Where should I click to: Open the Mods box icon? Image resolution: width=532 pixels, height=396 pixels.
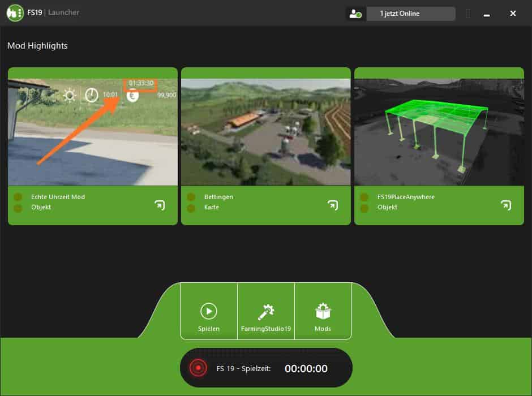[x=323, y=312]
